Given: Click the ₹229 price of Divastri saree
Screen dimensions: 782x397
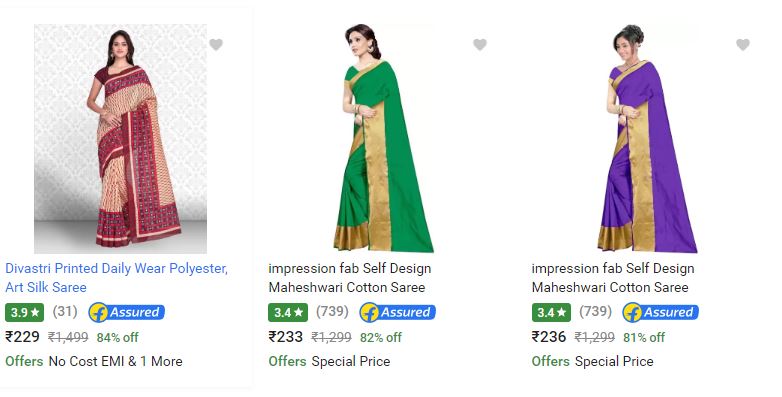Looking at the screenshot, I should coord(22,337).
